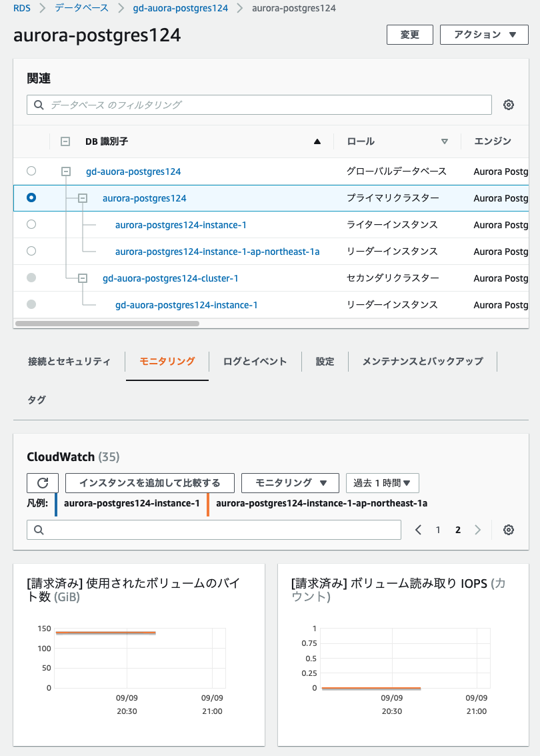Switch to 設定 tab
This screenshot has height=756, width=540.
click(325, 361)
